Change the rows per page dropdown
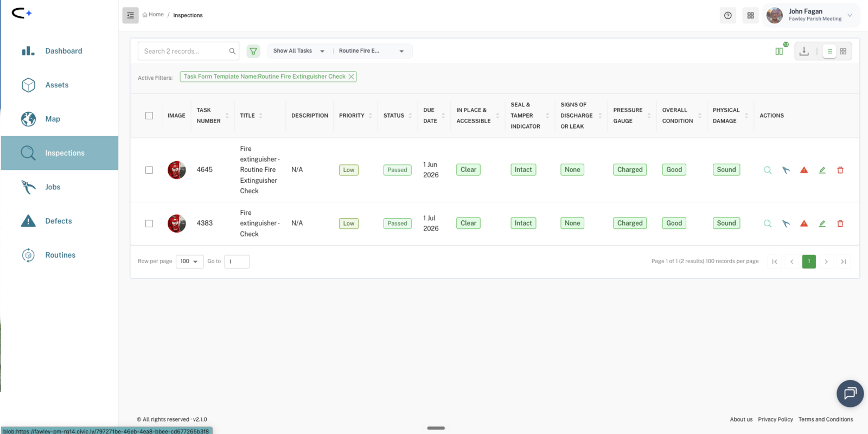The image size is (868, 434). (x=189, y=261)
